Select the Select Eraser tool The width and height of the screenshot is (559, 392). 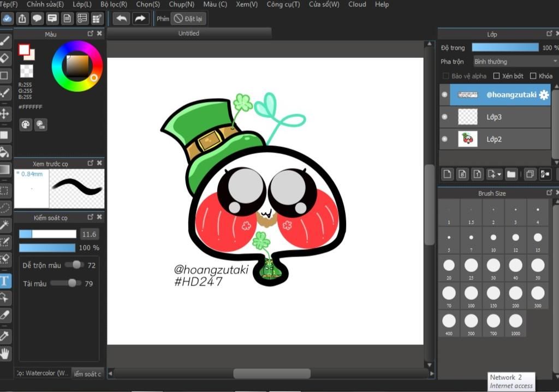point(5,259)
